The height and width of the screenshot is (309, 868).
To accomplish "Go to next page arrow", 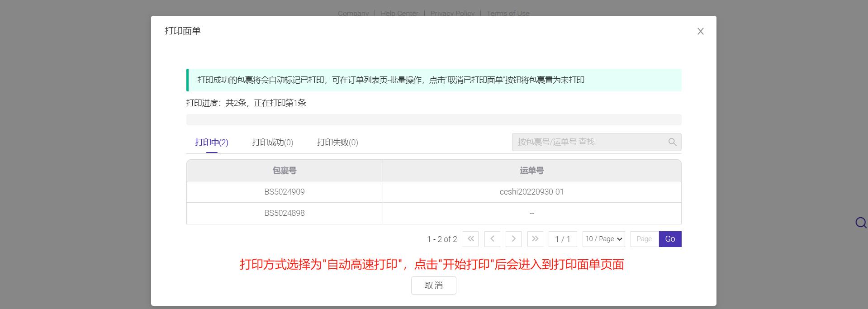I will click(513, 239).
